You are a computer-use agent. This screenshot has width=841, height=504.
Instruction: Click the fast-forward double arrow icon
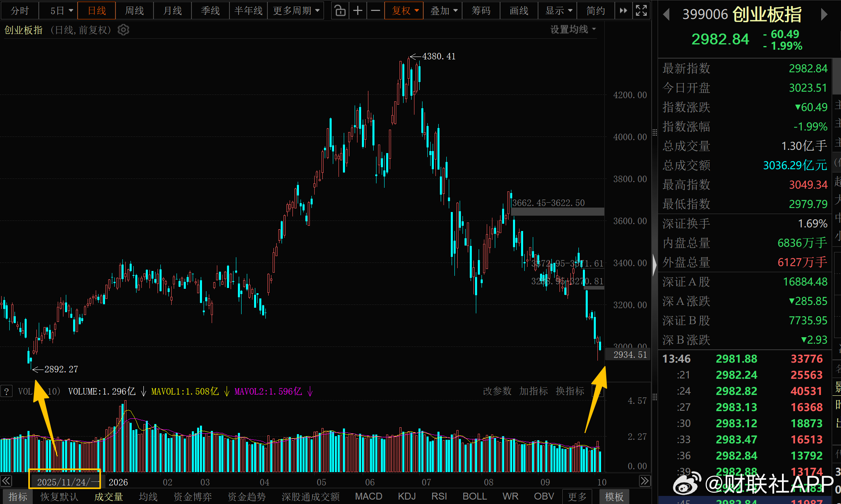[623, 11]
